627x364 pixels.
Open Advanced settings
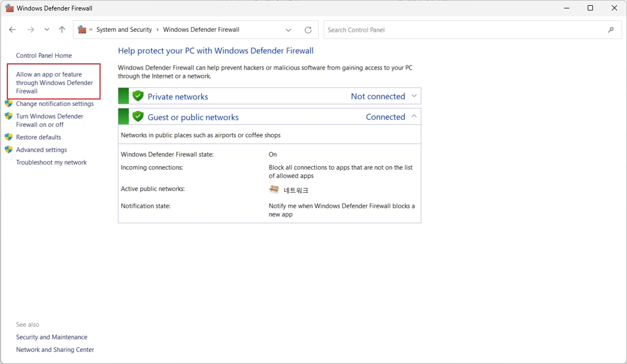[41, 150]
